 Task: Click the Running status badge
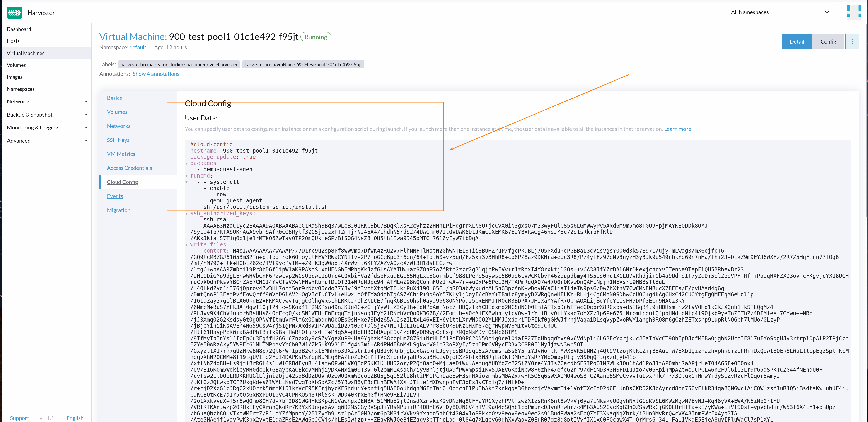coord(316,37)
